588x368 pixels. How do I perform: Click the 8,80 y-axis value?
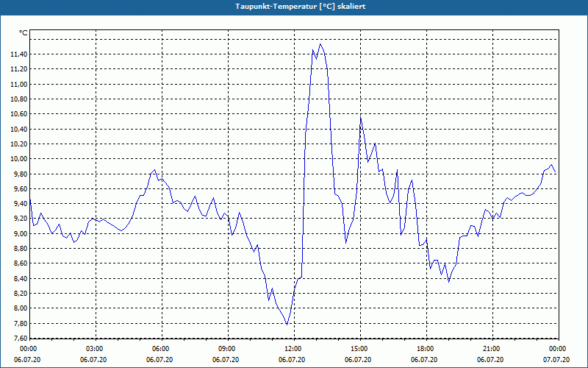point(21,249)
